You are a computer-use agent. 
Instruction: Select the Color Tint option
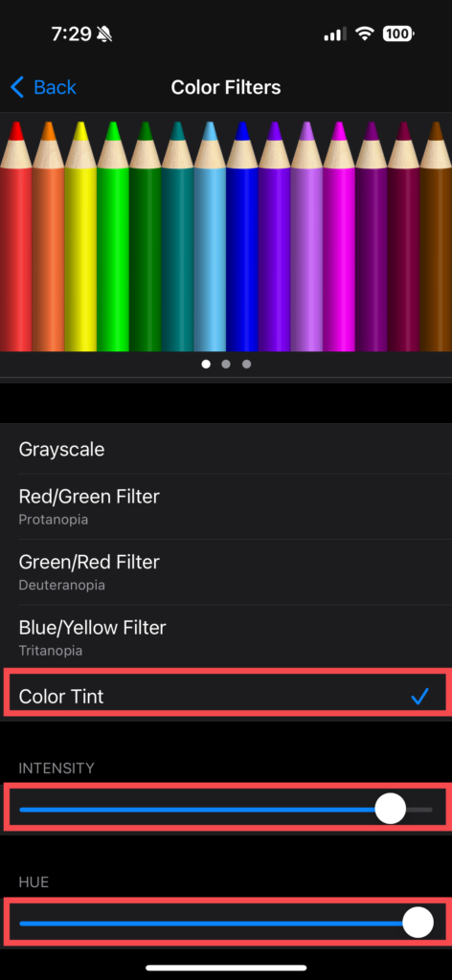point(226,696)
